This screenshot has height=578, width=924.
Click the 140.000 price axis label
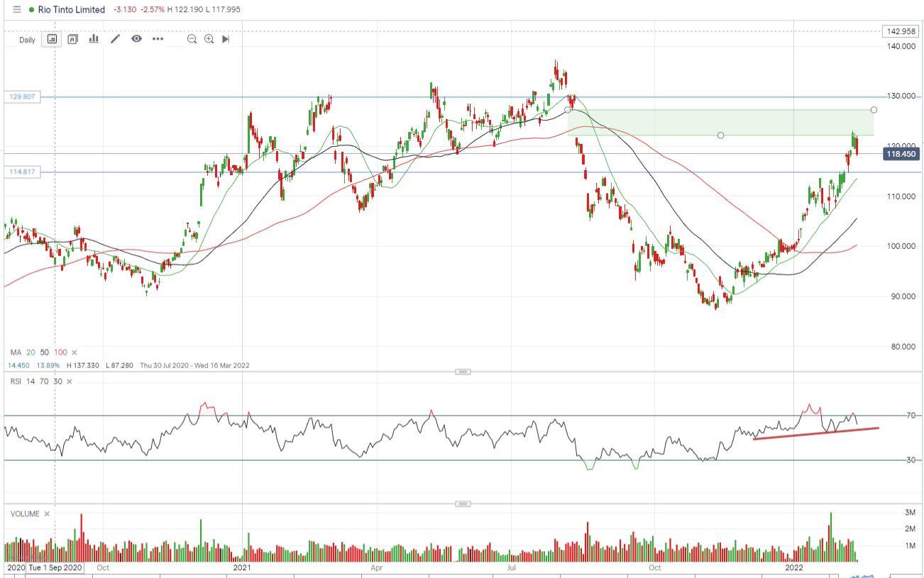click(900, 46)
